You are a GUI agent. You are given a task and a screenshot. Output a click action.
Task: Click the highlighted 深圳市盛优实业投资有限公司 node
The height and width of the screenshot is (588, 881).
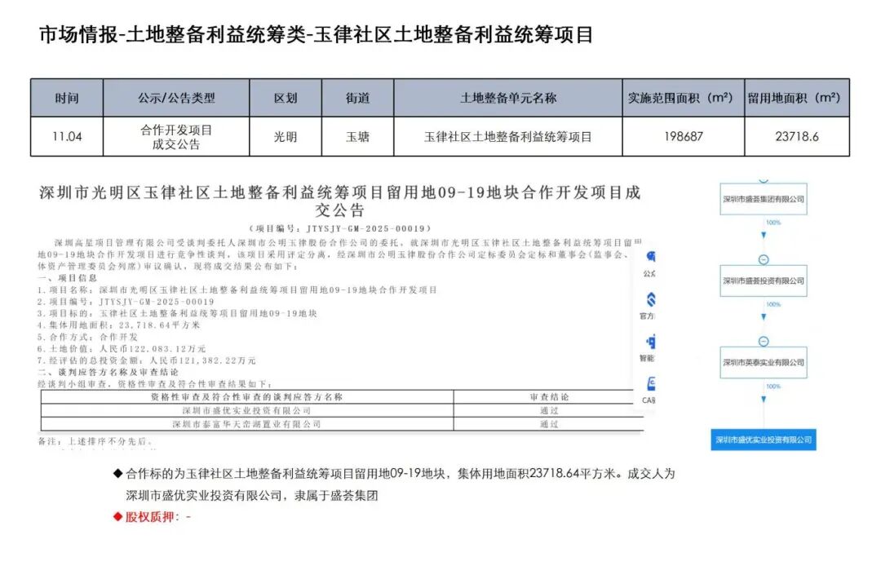tap(763, 440)
